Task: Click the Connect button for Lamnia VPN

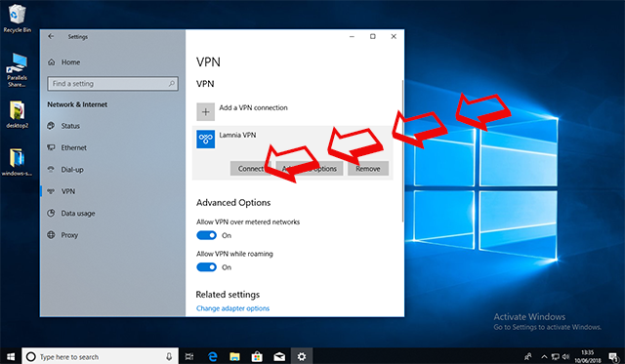Action: tap(250, 169)
